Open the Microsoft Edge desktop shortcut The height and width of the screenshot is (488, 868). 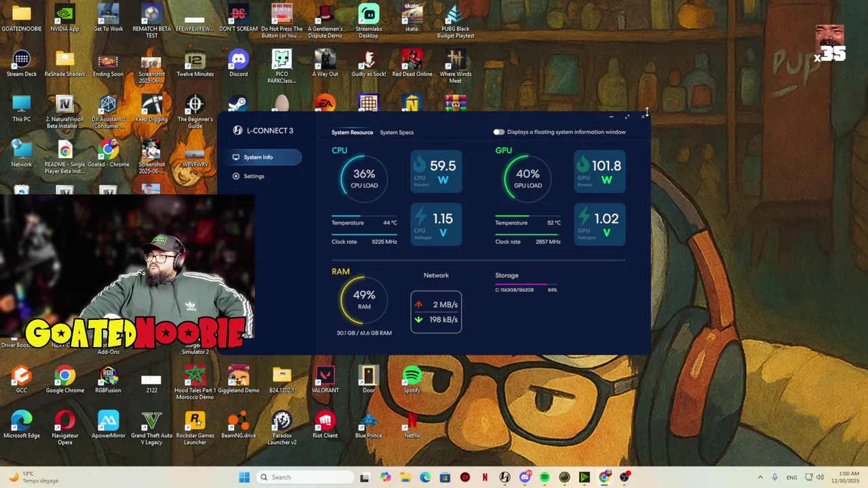pos(22,425)
